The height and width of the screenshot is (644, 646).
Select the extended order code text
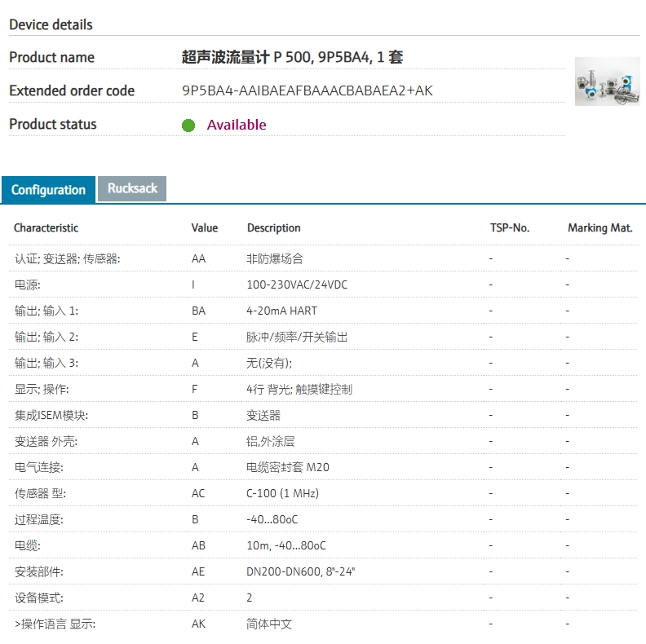(x=307, y=90)
